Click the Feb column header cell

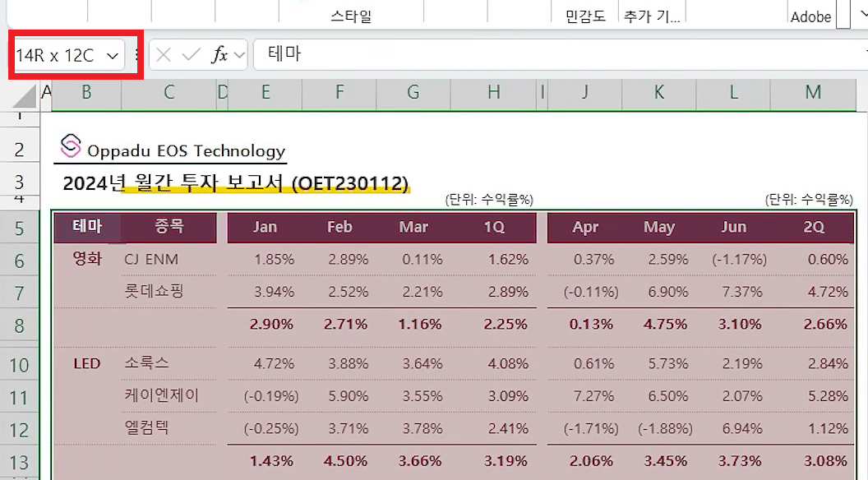[x=339, y=227]
